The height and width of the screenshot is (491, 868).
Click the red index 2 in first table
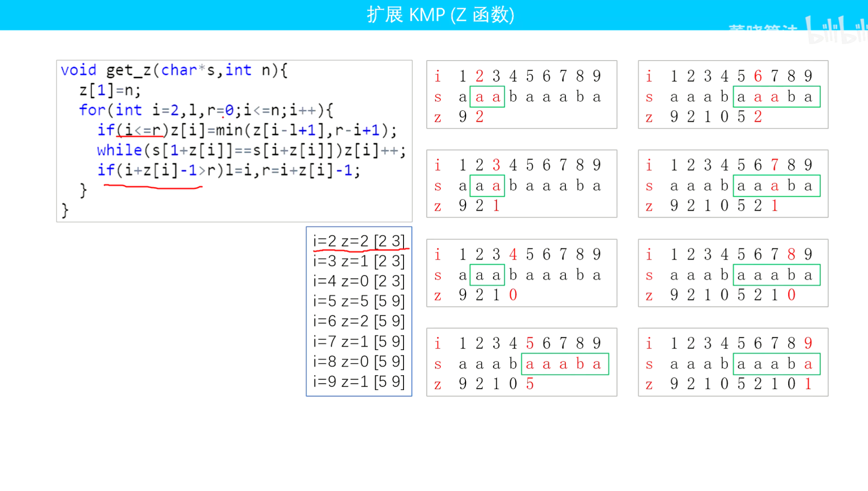(479, 76)
